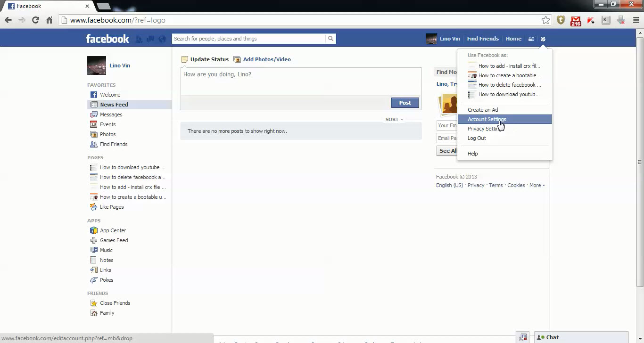Click Lino Vin profile thumbnail in sidebar
Image resolution: width=644 pixels, height=343 pixels.
pyautogui.click(x=97, y=65)
